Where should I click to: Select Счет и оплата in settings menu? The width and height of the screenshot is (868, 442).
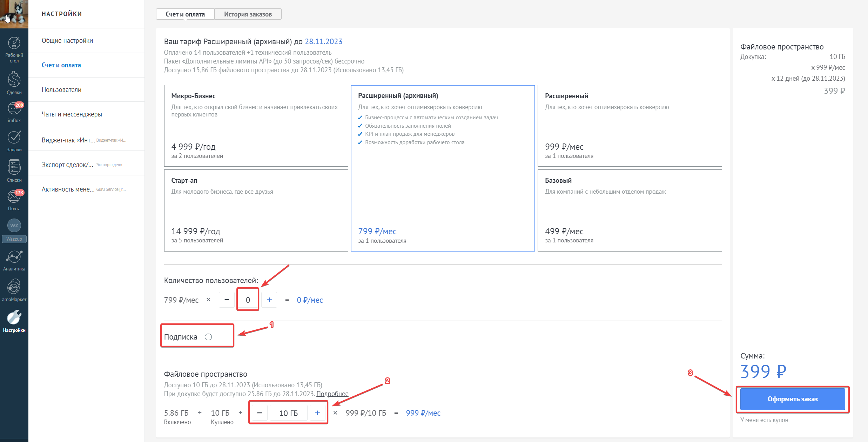(x=86, y=65)
